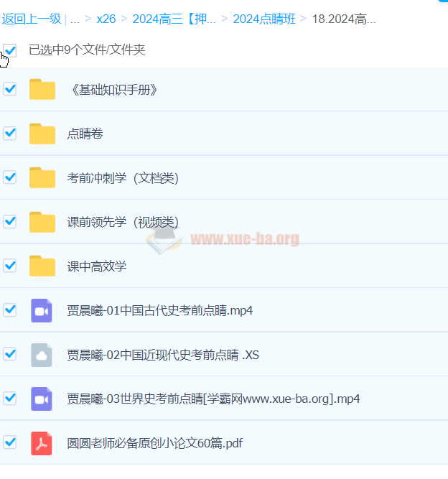
Task: Click the 课中高效学 folder icon
Action: (42, 266)
